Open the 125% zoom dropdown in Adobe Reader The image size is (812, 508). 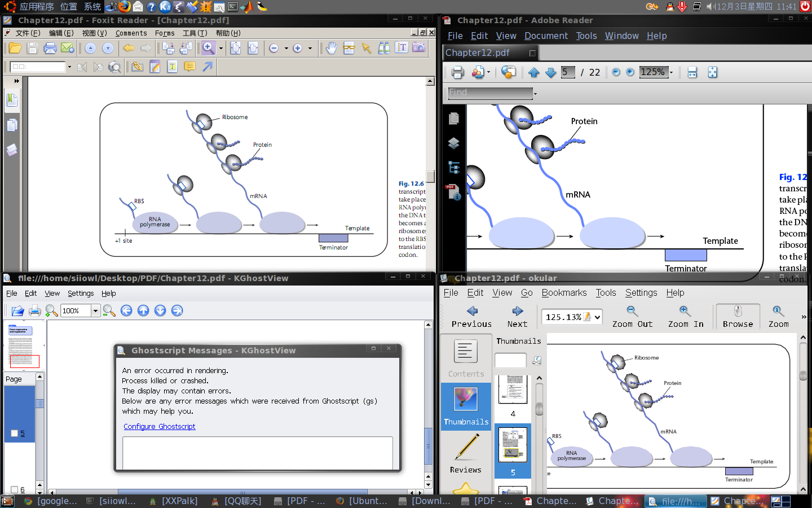671,72
